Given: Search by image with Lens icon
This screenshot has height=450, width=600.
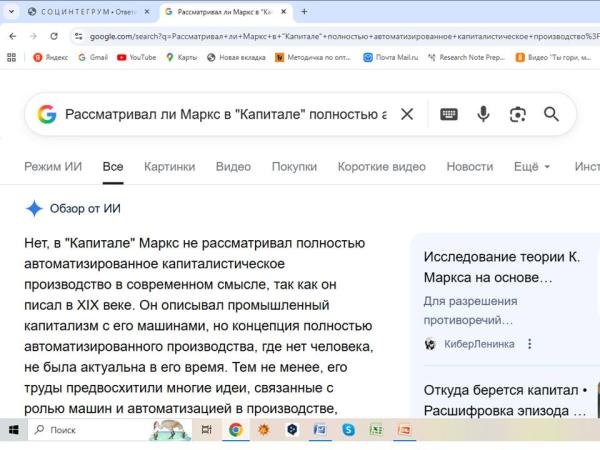Looking at the screenshot, I should (518, 114).
